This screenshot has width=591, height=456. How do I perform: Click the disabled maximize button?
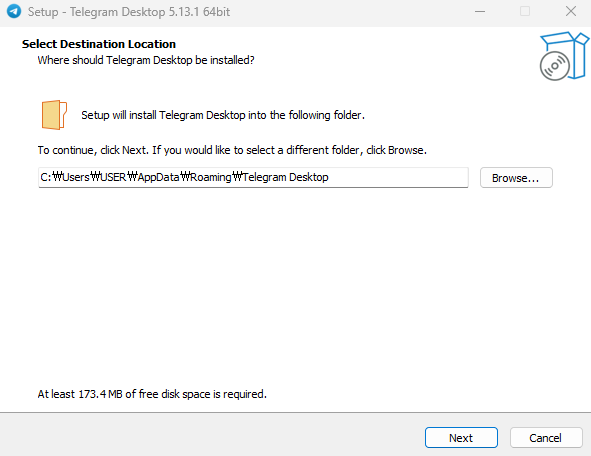[525, 11]
